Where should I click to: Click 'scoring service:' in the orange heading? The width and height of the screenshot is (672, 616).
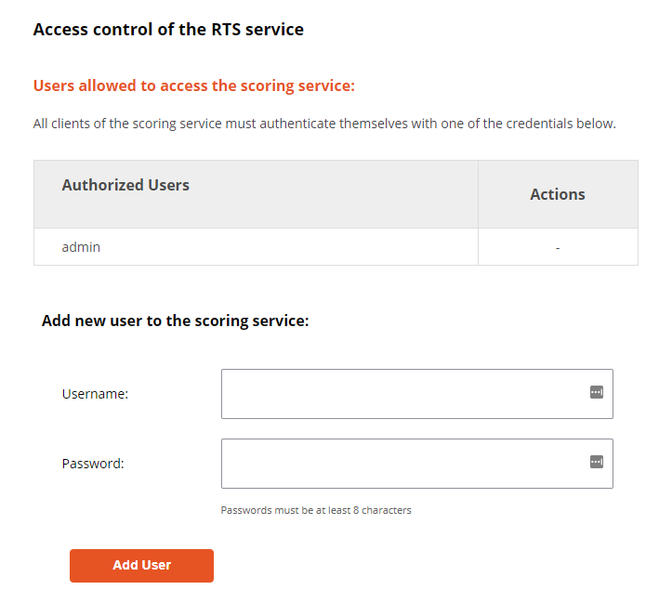(x=297, y=85)
